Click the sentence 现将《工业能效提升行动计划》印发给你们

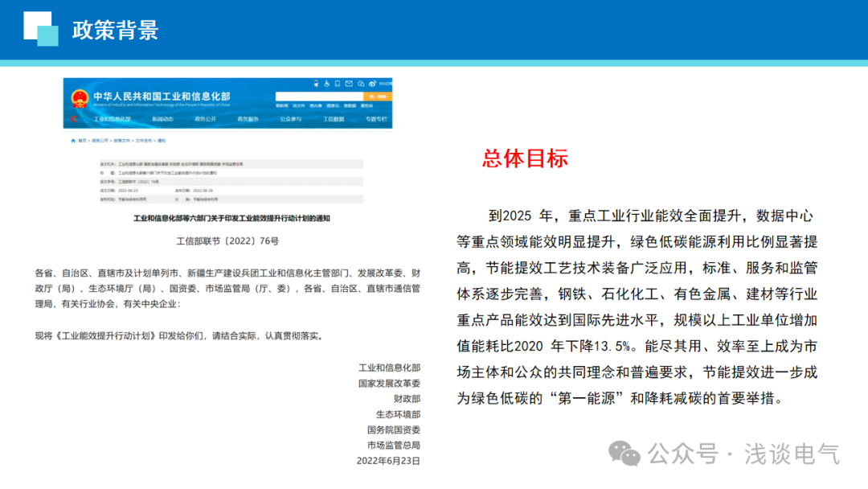pos(178,335)
